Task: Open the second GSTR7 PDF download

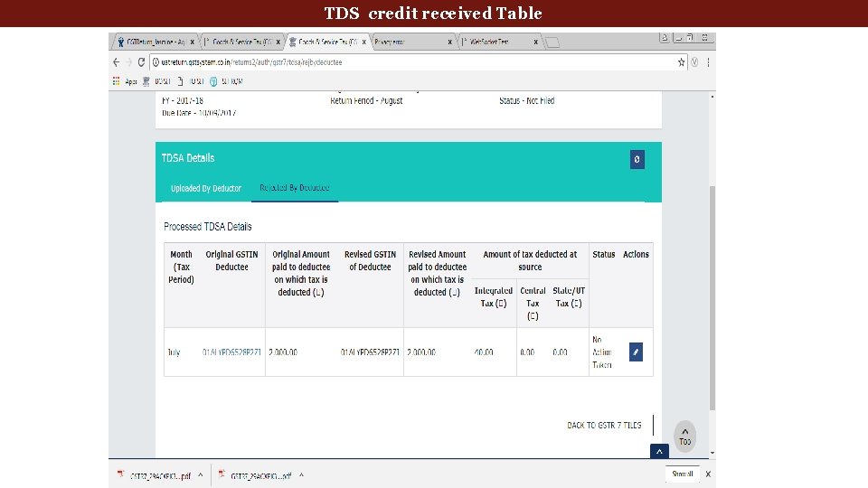Action: click(255, 475)
